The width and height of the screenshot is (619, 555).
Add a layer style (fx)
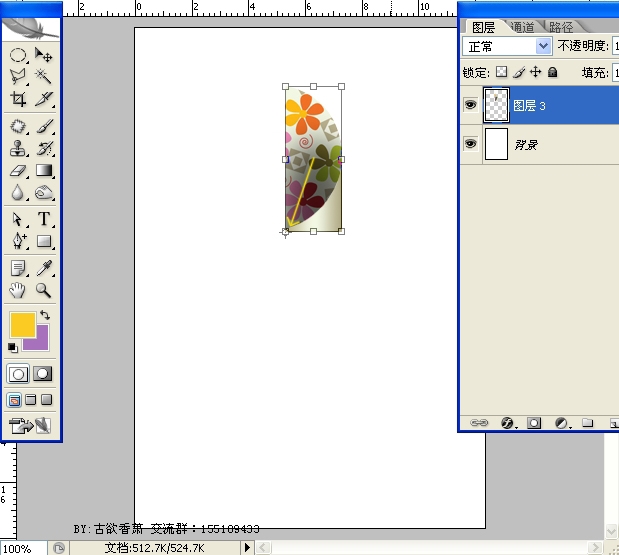click(508, 423)
